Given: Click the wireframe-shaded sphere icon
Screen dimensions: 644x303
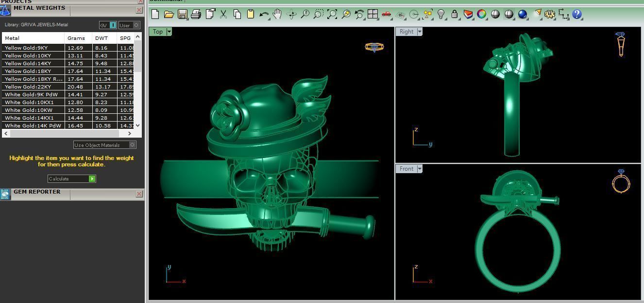Looking at the screenshot, I should 509,14.
